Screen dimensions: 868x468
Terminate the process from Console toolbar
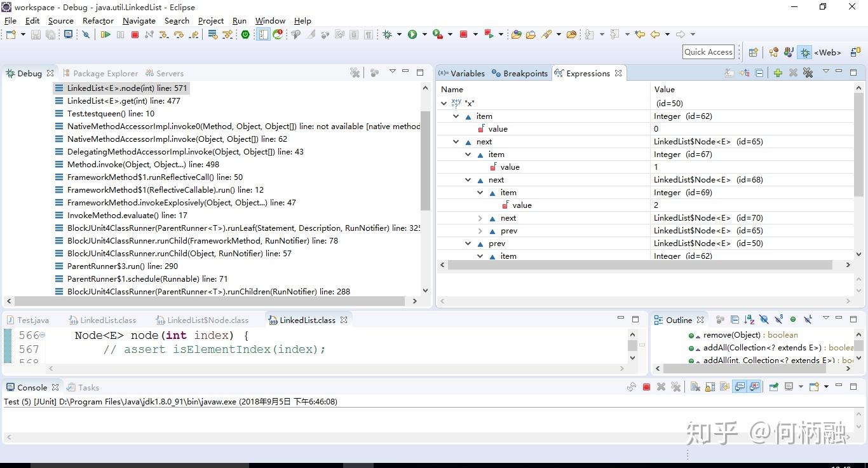[646, 387]
